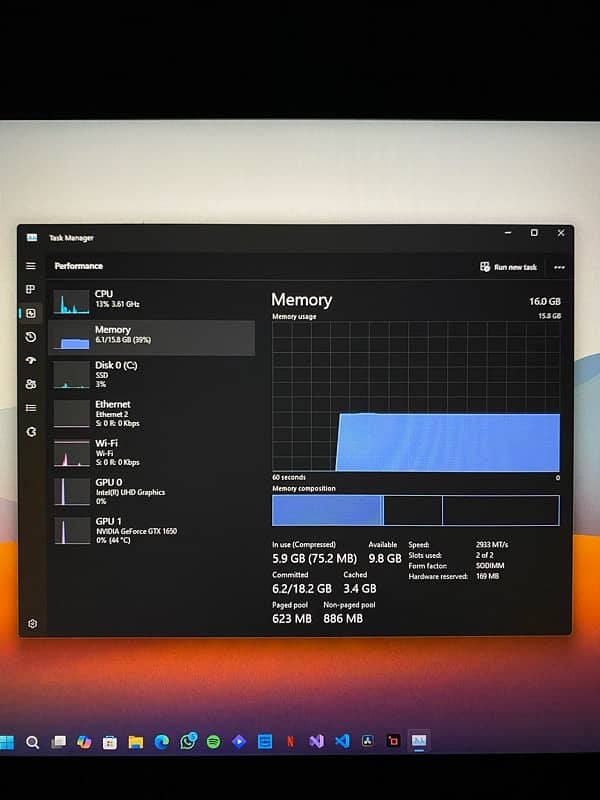The width and height of the screenshot is (600, 800).
Task: Click the Memory composition bar
Action: click(x=415, y=510)
